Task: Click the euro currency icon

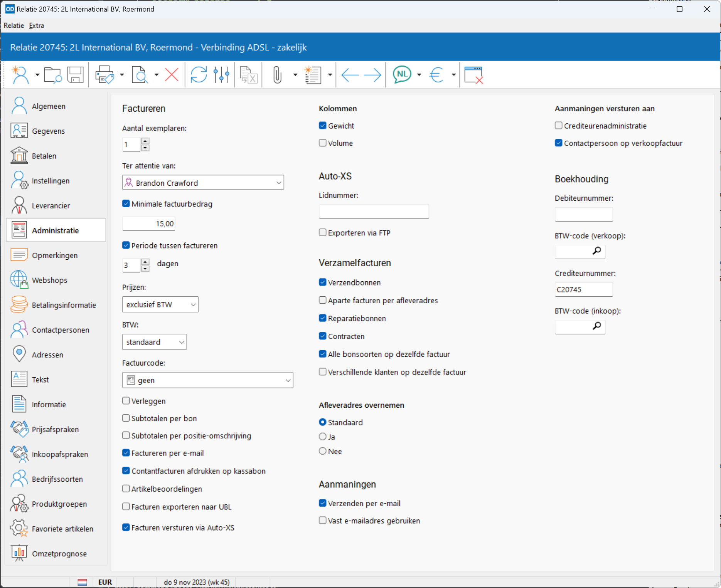Action: pos(436,75)
